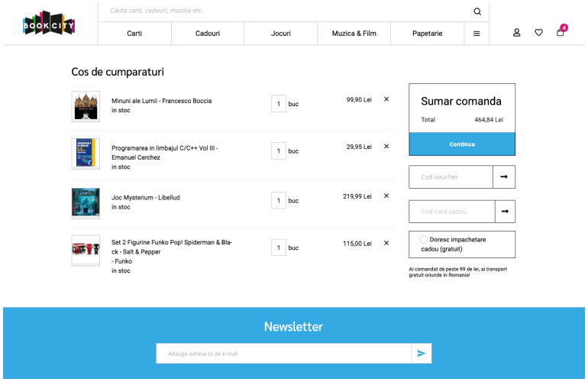Open the Carti category menu
Viewport: 588px width, 382px height.
134,34
